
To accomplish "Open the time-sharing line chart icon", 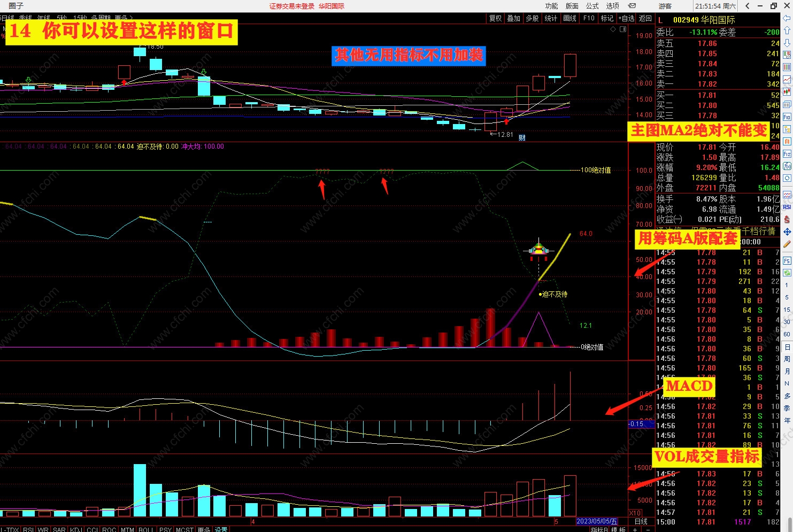I will click(x=787, y=80).
